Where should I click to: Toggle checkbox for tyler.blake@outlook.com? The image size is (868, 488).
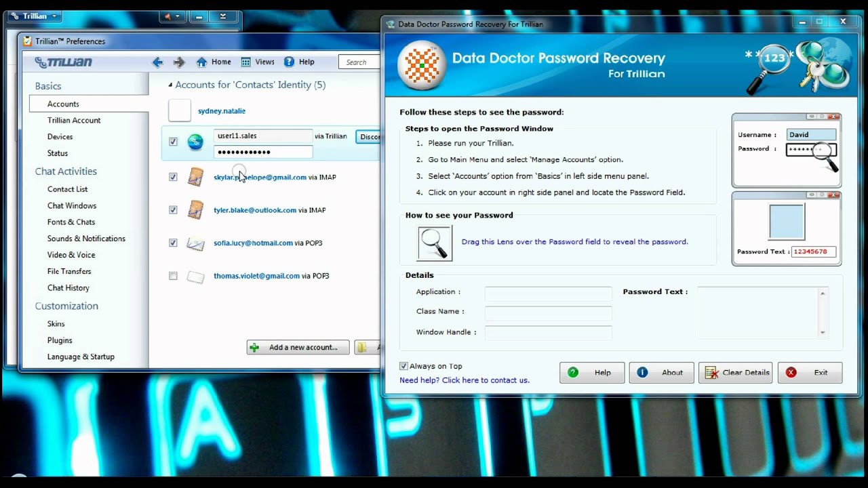pyautogui.click(x=173, y=210)
